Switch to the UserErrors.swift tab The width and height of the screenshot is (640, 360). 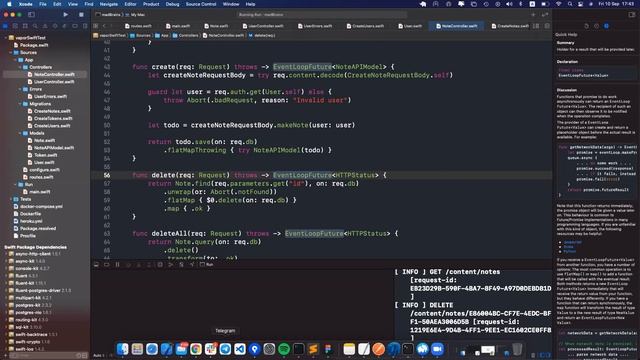(x=315, y=26)
